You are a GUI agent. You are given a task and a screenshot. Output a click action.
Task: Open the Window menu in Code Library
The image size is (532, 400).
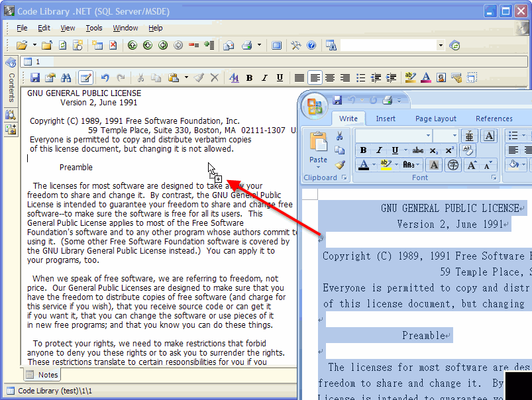[125, 28]
